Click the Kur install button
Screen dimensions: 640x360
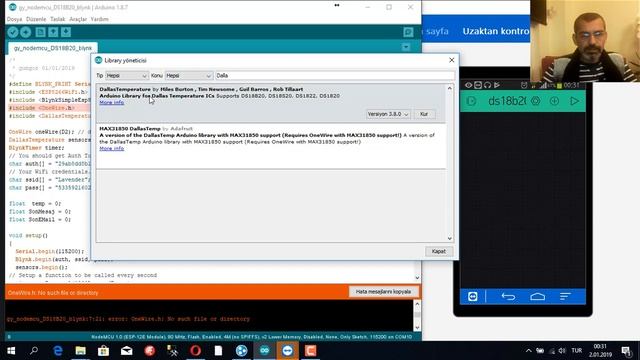point(424,114)
